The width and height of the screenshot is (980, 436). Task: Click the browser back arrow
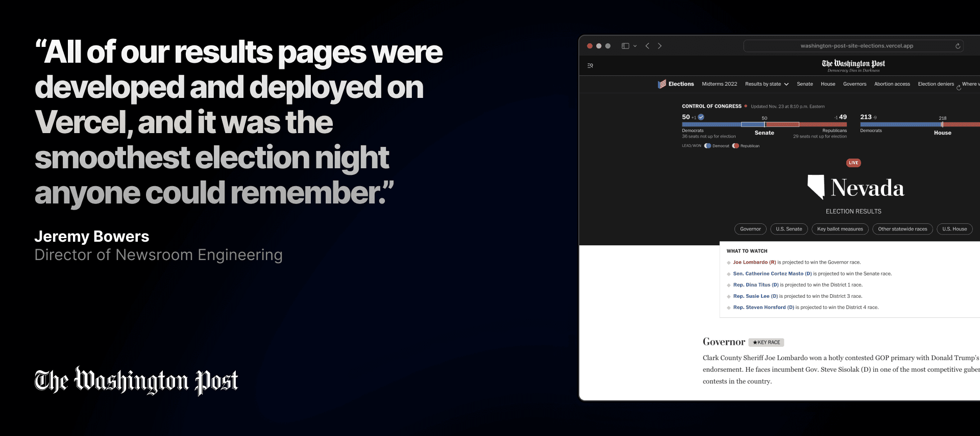point(647,46)
